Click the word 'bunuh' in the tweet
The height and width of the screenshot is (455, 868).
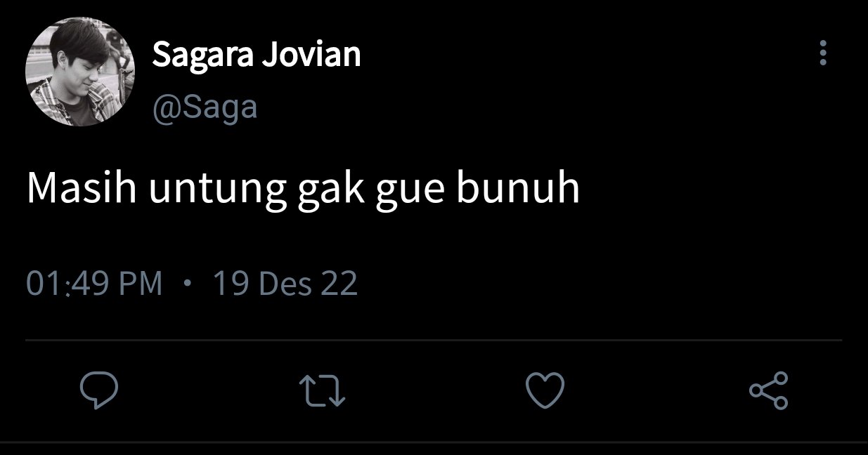(519, 189)
